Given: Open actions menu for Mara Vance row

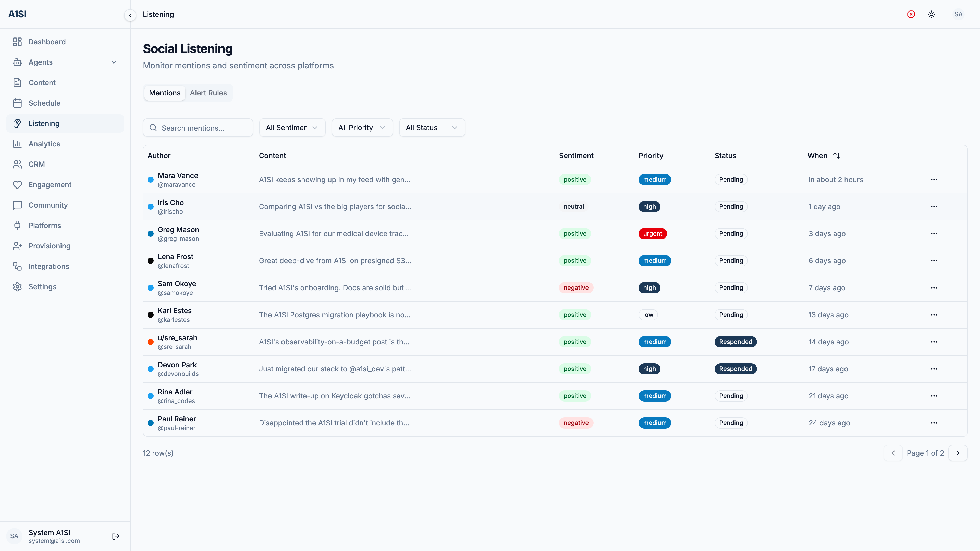Looking at the screenshot, I should tap(934, 180).
